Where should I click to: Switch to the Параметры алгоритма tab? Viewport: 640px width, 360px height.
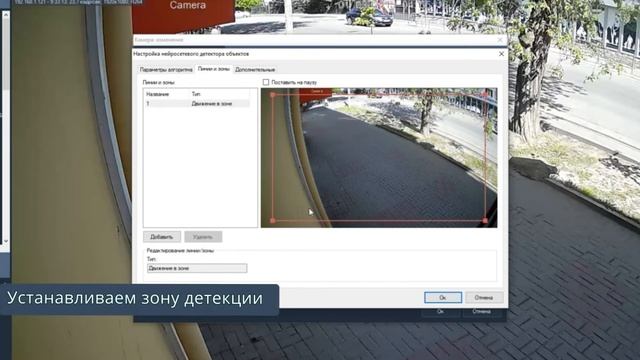point(166,70)
